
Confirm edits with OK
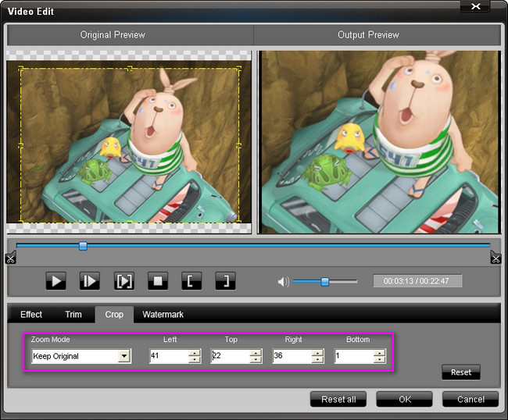pyautogui.click(x=404, y=399)
